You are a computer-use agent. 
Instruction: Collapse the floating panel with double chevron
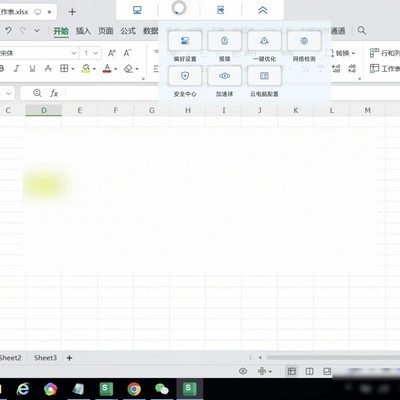tap(263, 10)
